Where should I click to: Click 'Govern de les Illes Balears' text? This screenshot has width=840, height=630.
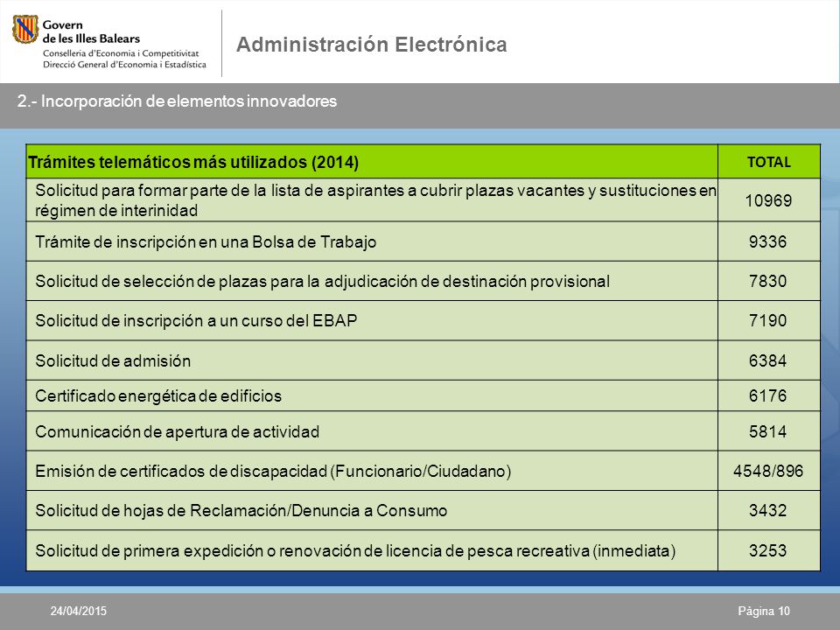tap(91, 31)
